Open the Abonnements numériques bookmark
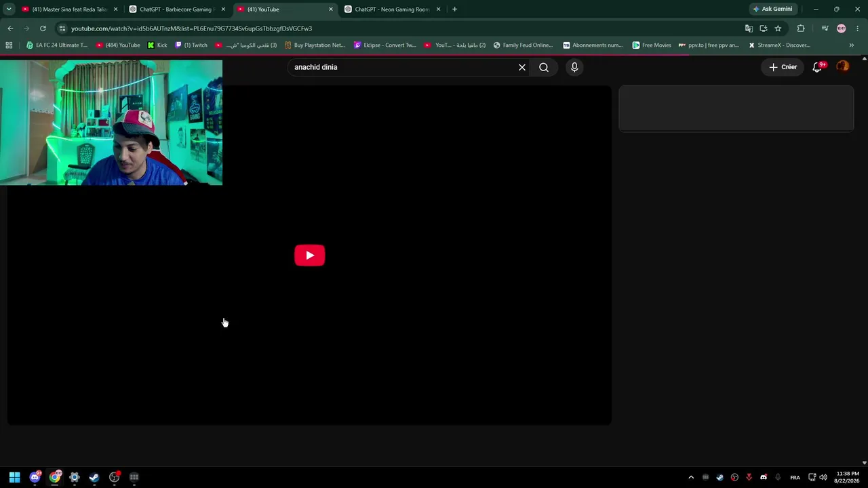This screenshot has width=868, height=488. tap(593, 45)
